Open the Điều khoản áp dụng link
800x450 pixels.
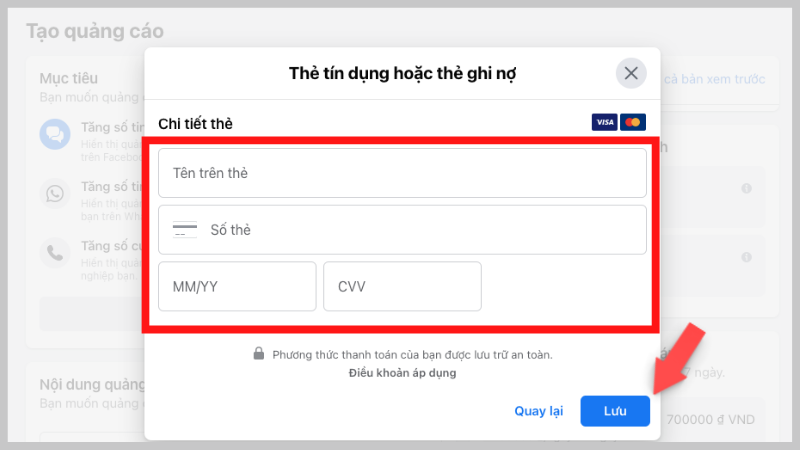[x=402, y=373]
